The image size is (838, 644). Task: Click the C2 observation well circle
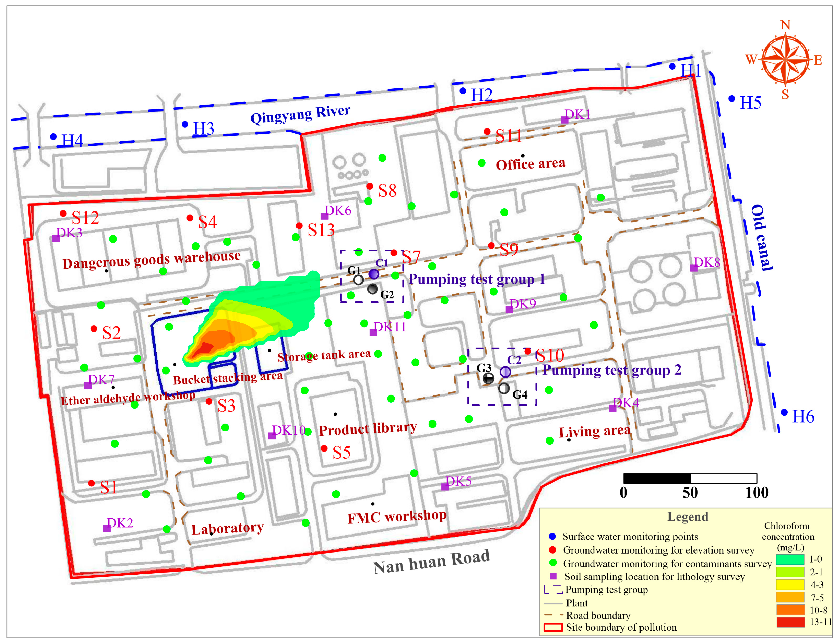pos(506,371)
